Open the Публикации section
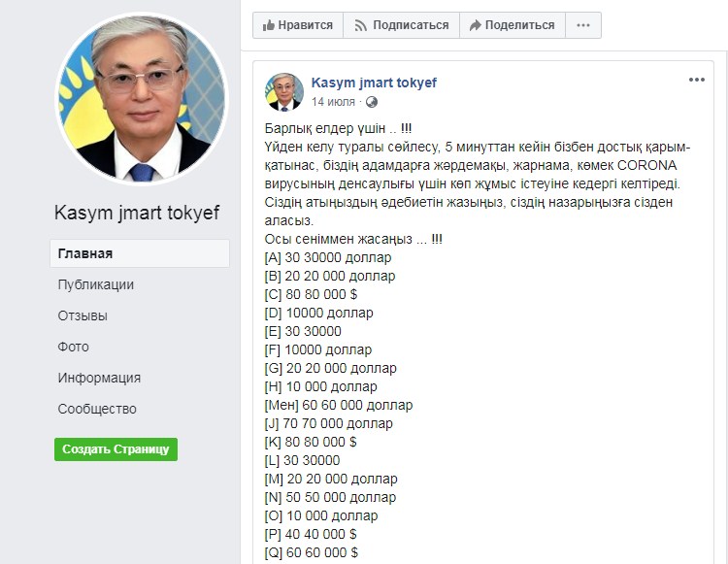The height and width of the screenshot is (564, 728). pos(96,284)
